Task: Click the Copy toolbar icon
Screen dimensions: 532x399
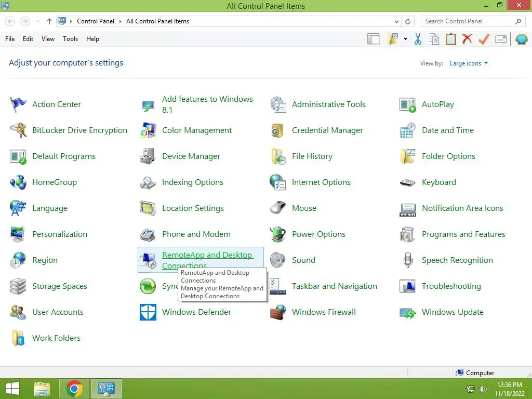Action: tap(434, 39)
